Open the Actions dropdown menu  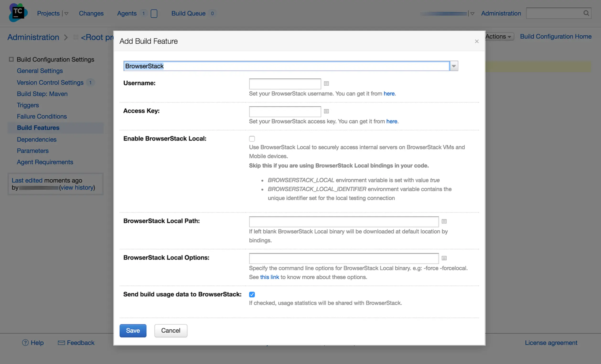(499, 36)
